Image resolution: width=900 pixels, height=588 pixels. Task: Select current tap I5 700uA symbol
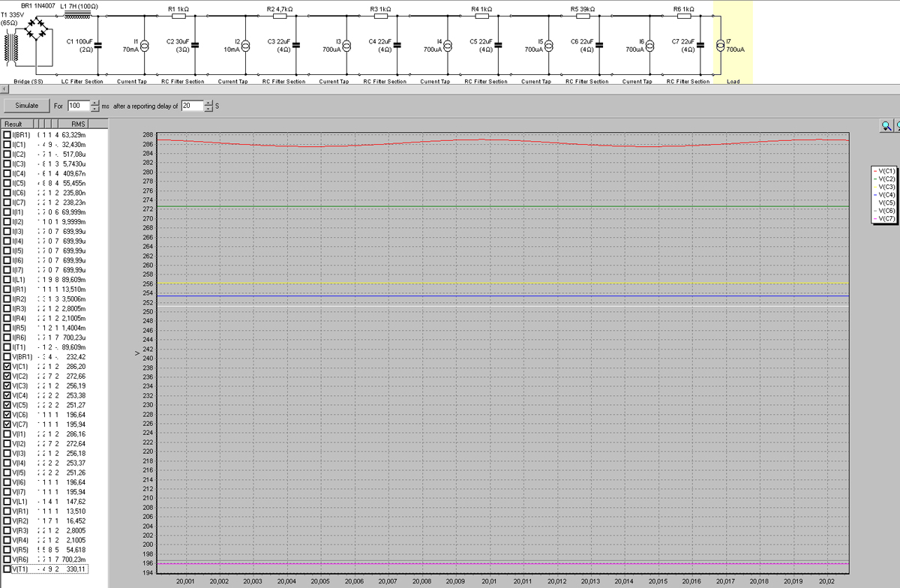[x=550, y=45]
